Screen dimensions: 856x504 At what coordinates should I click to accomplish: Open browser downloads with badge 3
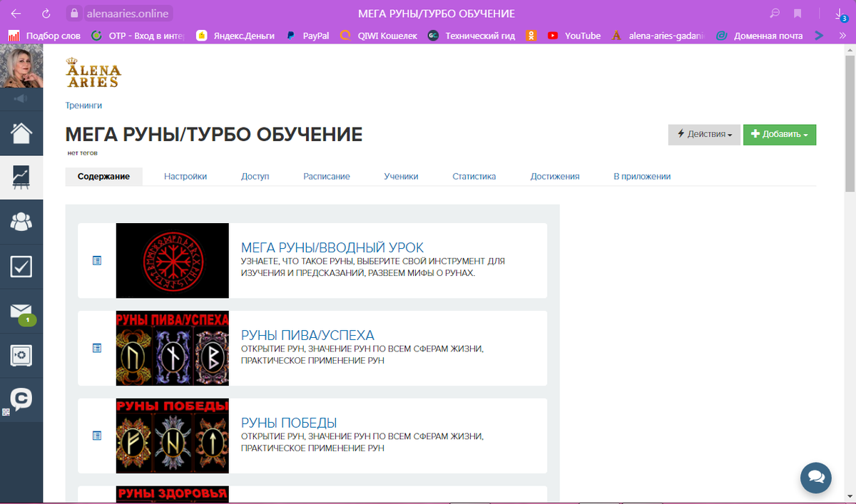coord(840,14)
